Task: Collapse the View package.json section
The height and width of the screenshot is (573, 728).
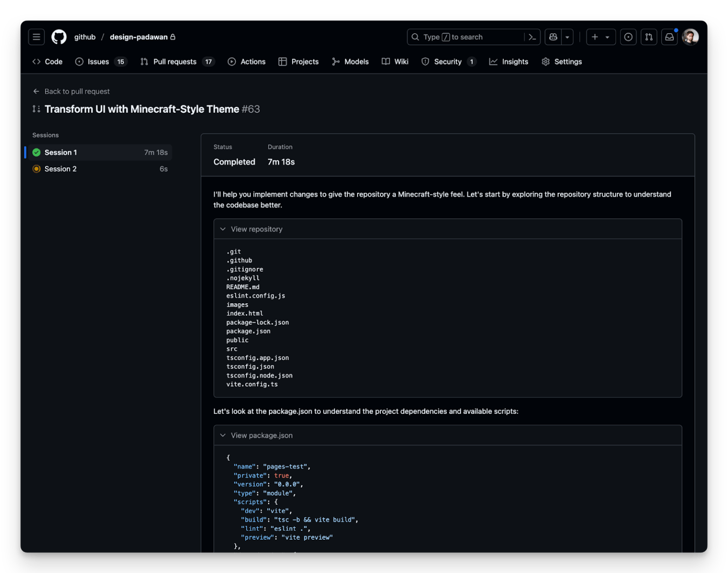Action: [223, 435]
